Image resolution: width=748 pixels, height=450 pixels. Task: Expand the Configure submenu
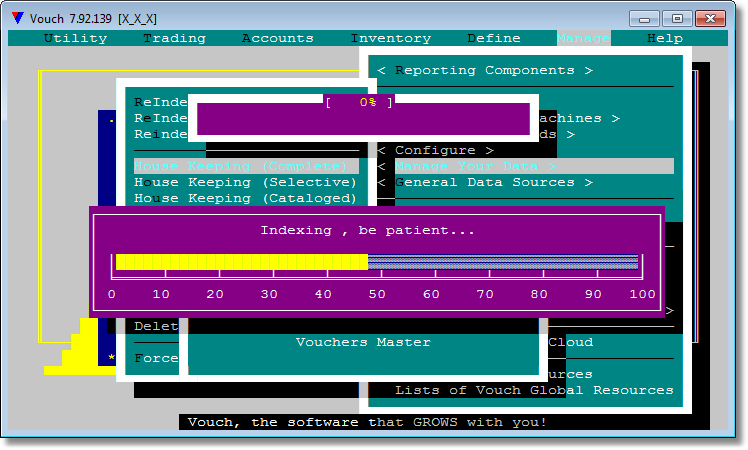pyautogui.click(x=435, y=150)
